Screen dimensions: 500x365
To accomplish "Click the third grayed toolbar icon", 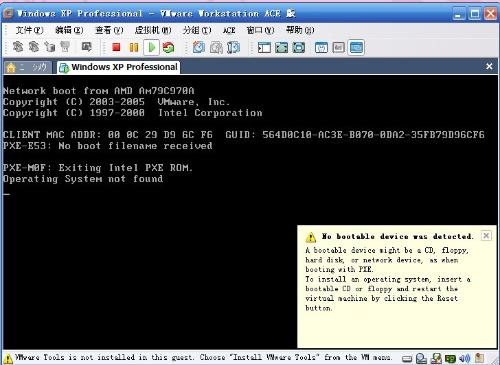I will pyautogui.click(x=50, y=47).
